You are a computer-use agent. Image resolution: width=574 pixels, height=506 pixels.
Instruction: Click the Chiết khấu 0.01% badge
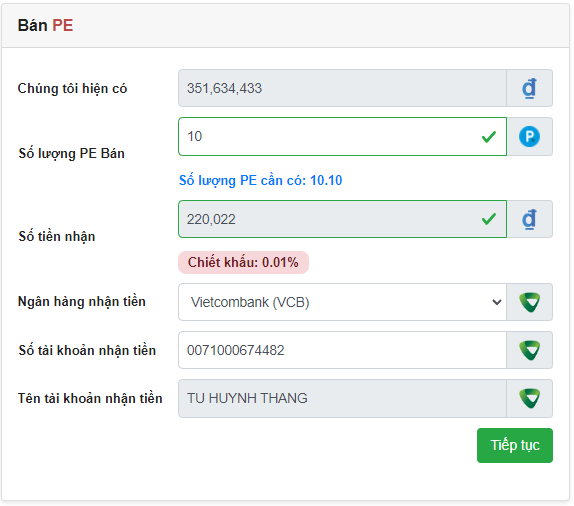point(243,263)
